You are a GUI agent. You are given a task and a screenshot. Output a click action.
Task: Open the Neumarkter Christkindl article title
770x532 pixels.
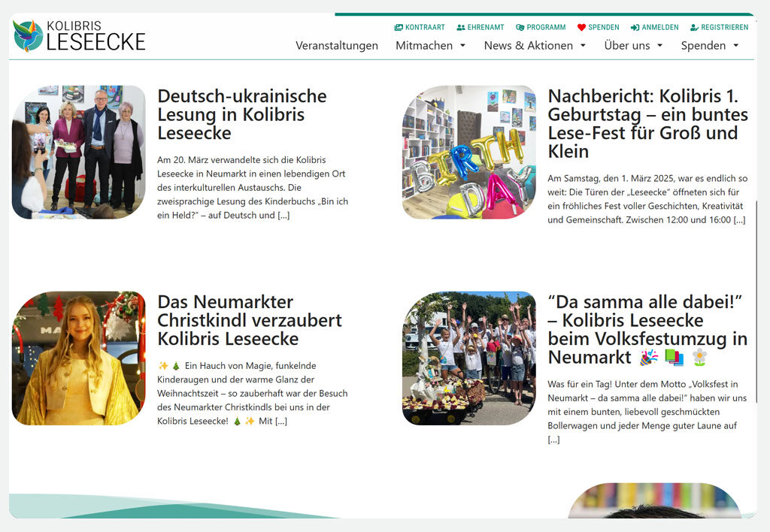coord(250,320)
